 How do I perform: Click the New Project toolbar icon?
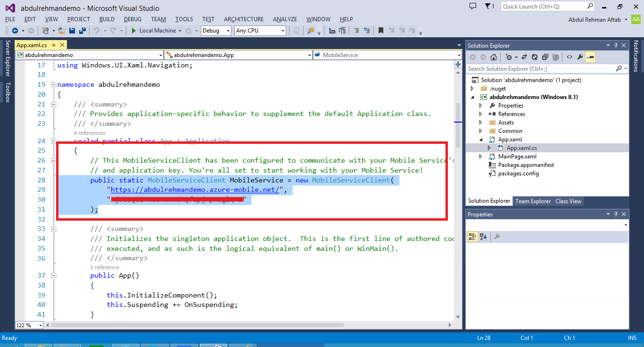point(46,31)
